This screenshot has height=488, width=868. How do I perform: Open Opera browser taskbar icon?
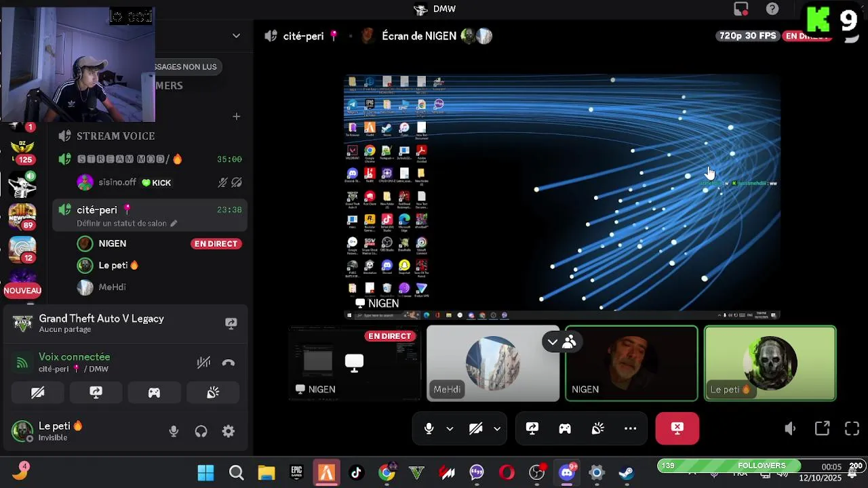coord(507,472)
